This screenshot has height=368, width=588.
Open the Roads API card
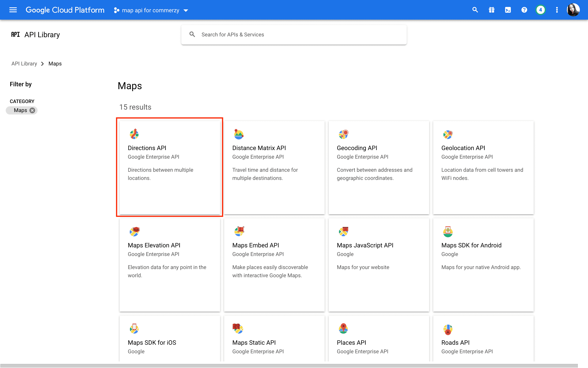(x=483, y=338)
